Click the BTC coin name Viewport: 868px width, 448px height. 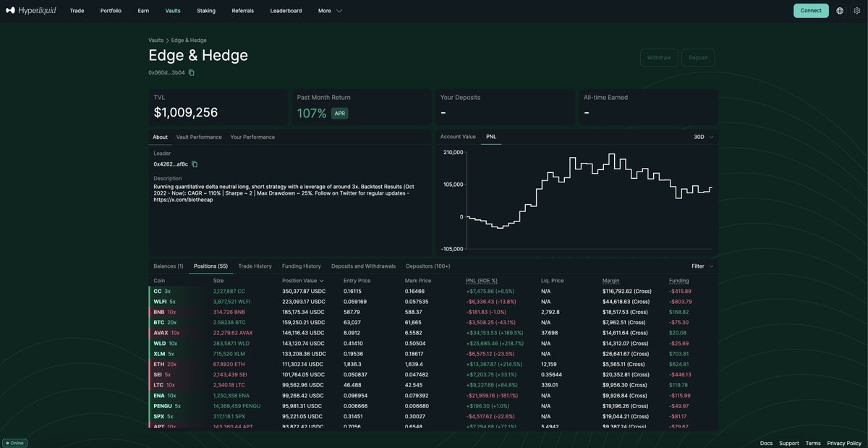[158, 323]
